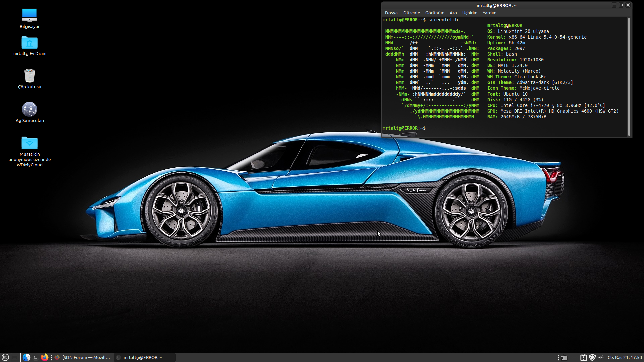Open the Görünüm terminal menu
The height and width of the screenshot is (362, 644).
click(x=435, y=13)
